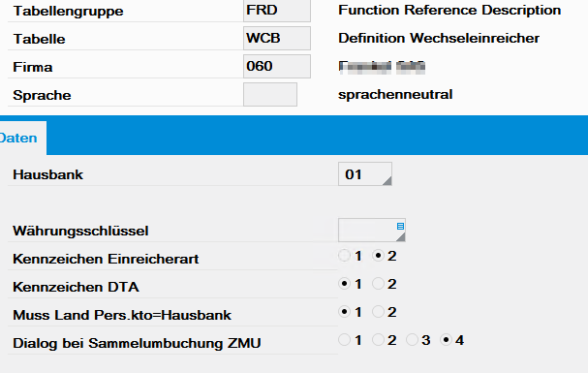Click into the Hausbank input showing 01

(365, 174)
